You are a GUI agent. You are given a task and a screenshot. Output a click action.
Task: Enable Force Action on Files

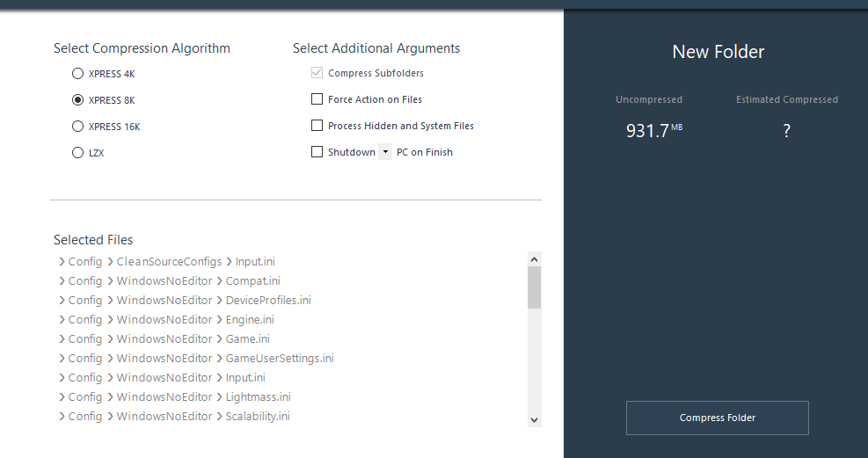click(317, 99)
